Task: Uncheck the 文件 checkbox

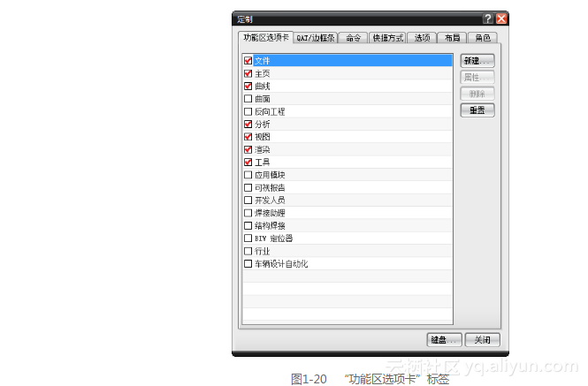Action: [x=248, y=60]
